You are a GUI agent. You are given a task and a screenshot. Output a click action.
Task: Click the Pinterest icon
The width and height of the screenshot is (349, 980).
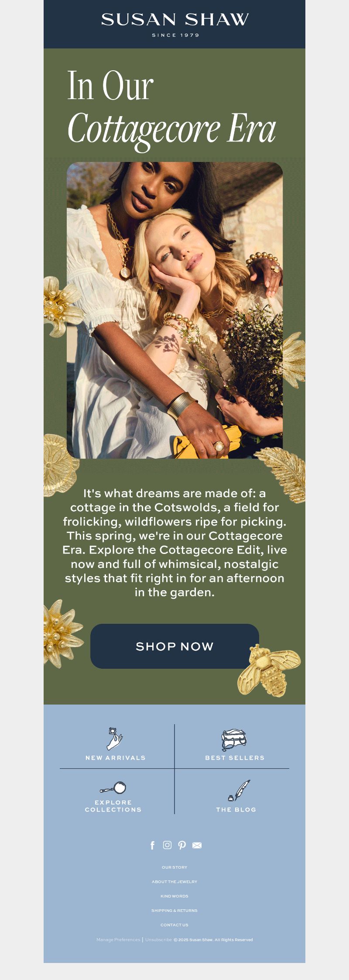[x=182, y=846]
